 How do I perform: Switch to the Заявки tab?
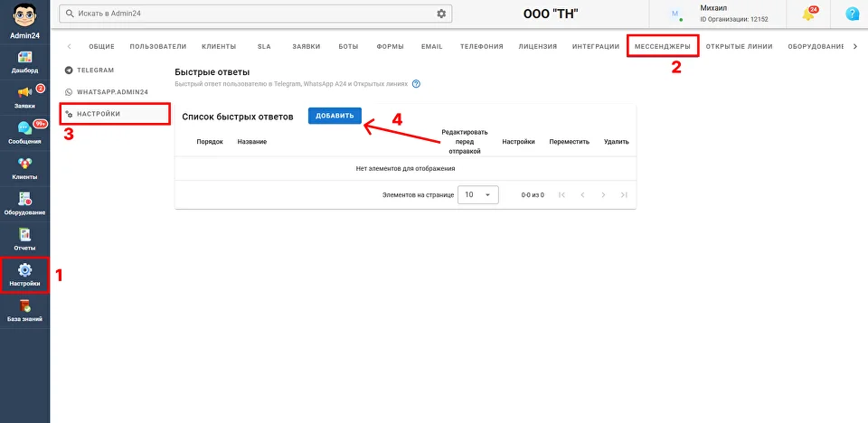[x=307, y=46]
